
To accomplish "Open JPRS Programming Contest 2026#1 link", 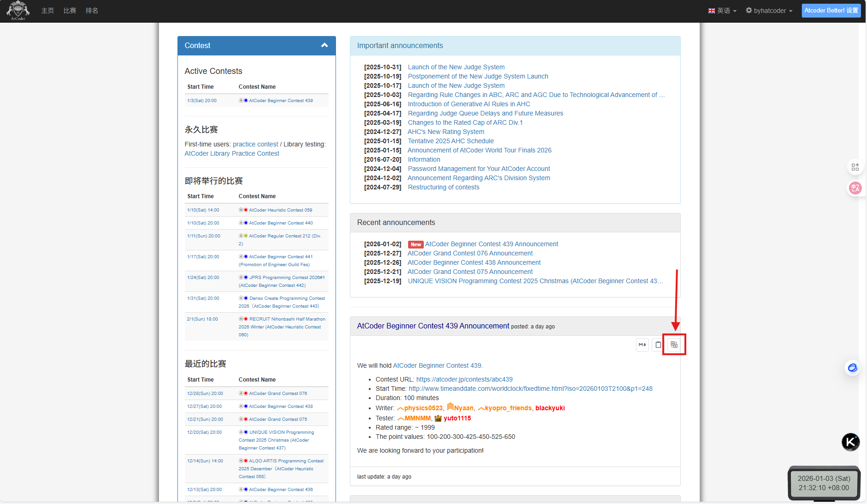I will click(x=282, y=281).
